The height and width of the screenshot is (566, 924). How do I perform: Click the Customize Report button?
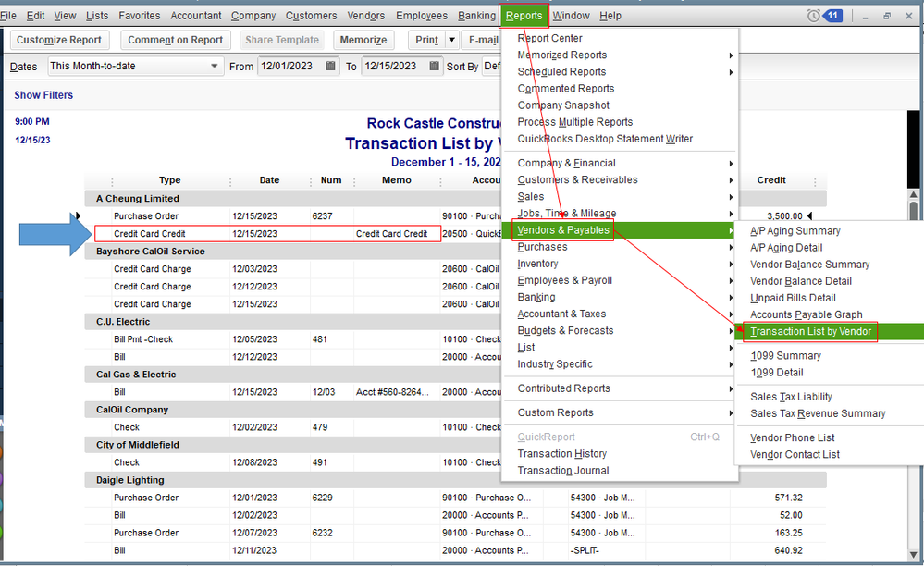tap(59, 40)
